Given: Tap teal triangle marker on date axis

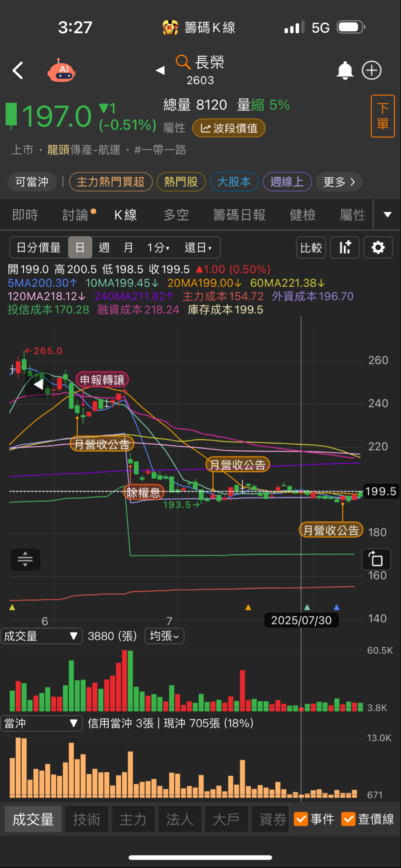Looking at the screenshot, I should click(x=307, y=607).
